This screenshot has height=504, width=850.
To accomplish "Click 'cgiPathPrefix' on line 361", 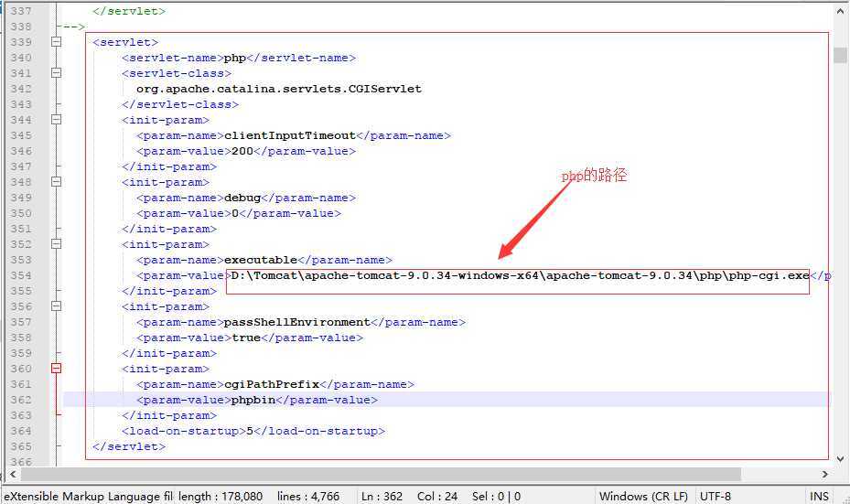I will (x=272, y=384).
